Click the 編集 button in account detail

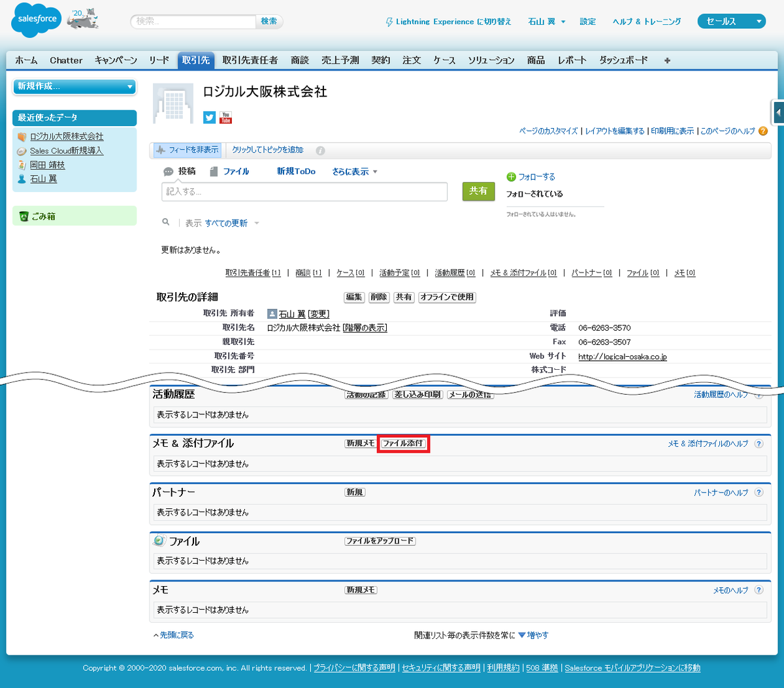tap(354, 297)
